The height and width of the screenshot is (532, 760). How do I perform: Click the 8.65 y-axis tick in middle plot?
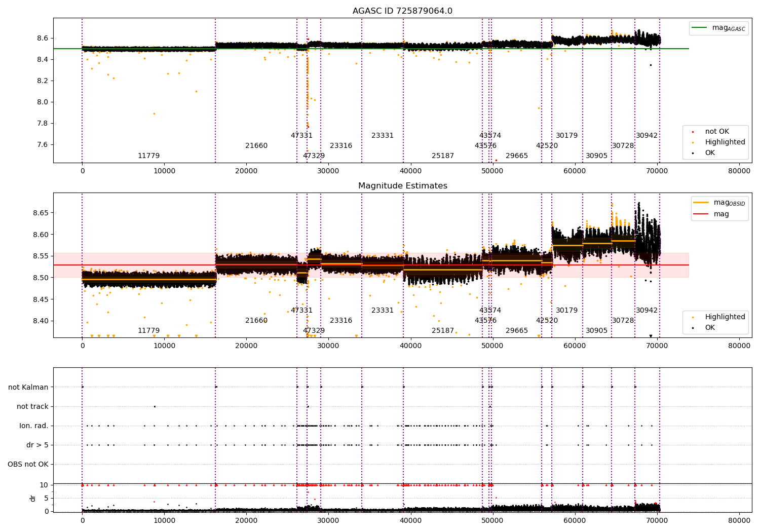tap(41, 213)
